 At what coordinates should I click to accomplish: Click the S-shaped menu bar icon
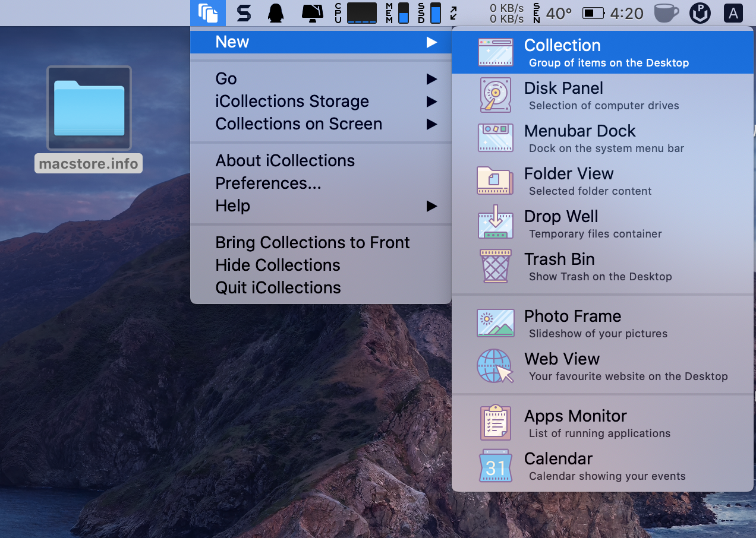coord(244,13)
